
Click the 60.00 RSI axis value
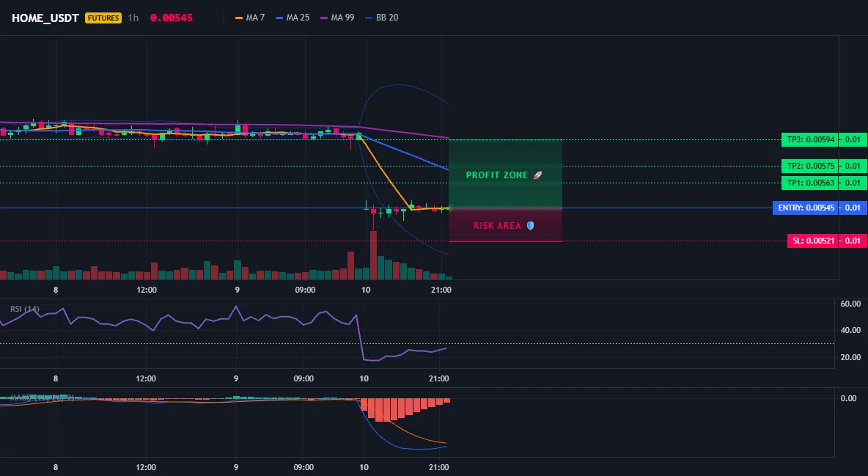[x=850, y=304]
